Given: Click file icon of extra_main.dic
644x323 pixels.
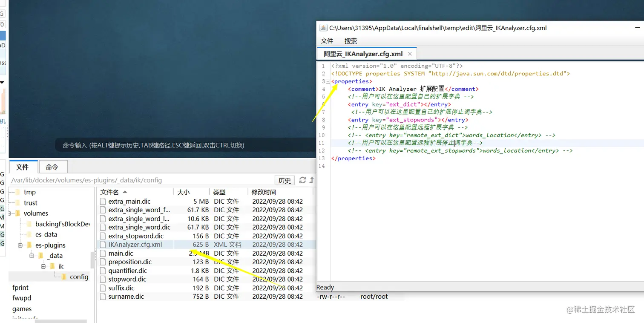Looking at the screenshot, I should 103,201.
